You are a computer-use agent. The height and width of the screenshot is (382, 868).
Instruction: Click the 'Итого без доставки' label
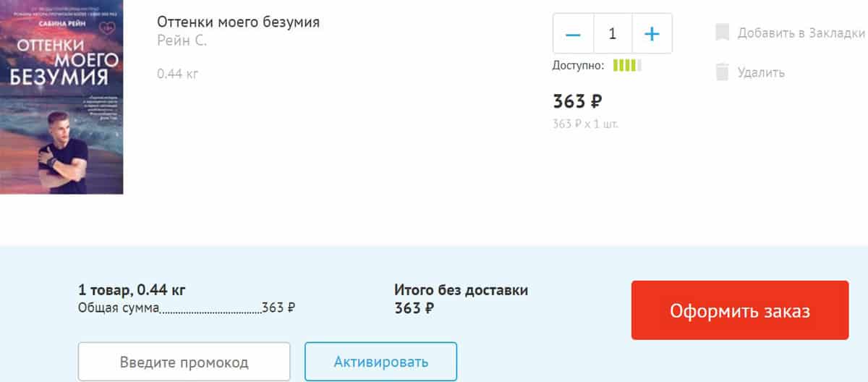coord(461,290)
